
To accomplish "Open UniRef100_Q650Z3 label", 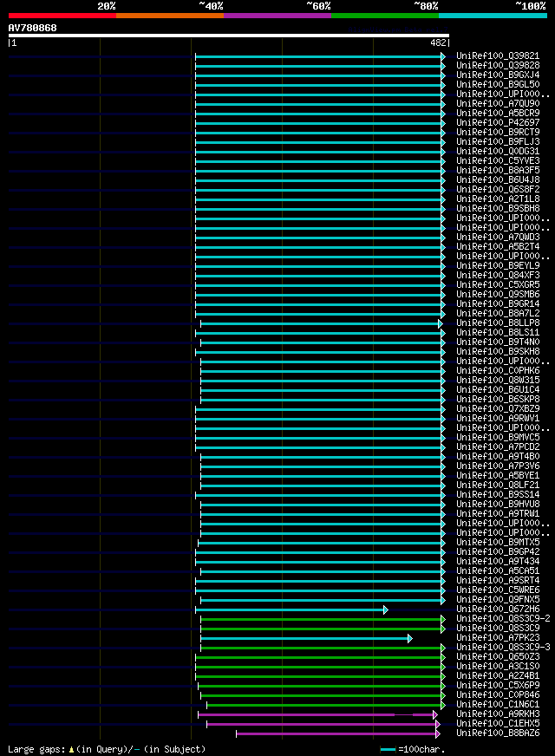I will point(498,656).
